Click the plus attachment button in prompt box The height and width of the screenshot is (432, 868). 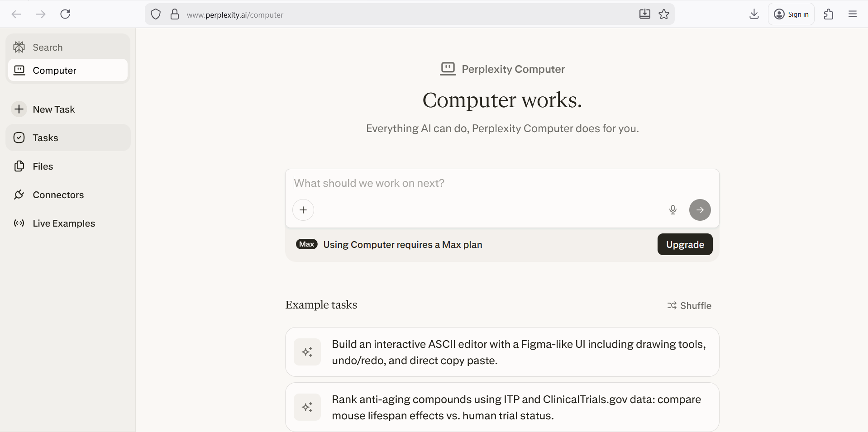303,210
